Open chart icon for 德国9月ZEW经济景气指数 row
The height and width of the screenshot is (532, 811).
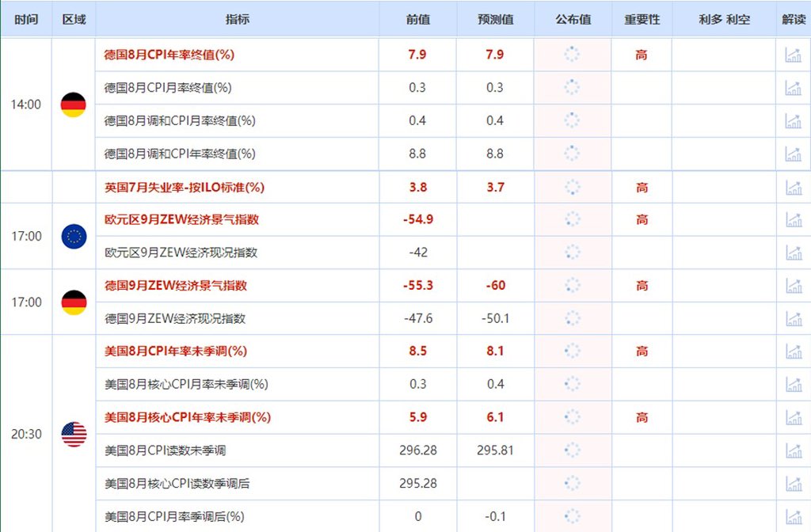pos(794,285)
